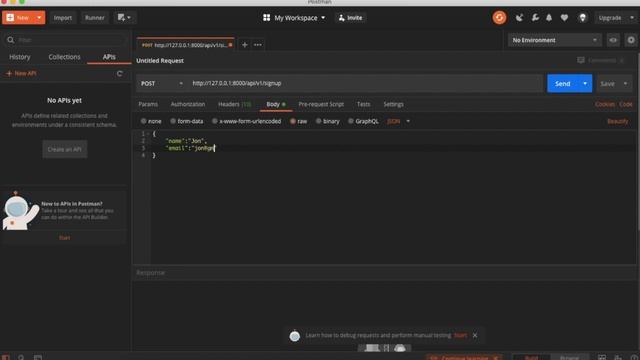Screen dimensions: 640x360
Task: Open console icon in status bar
Action: point(38,357)
